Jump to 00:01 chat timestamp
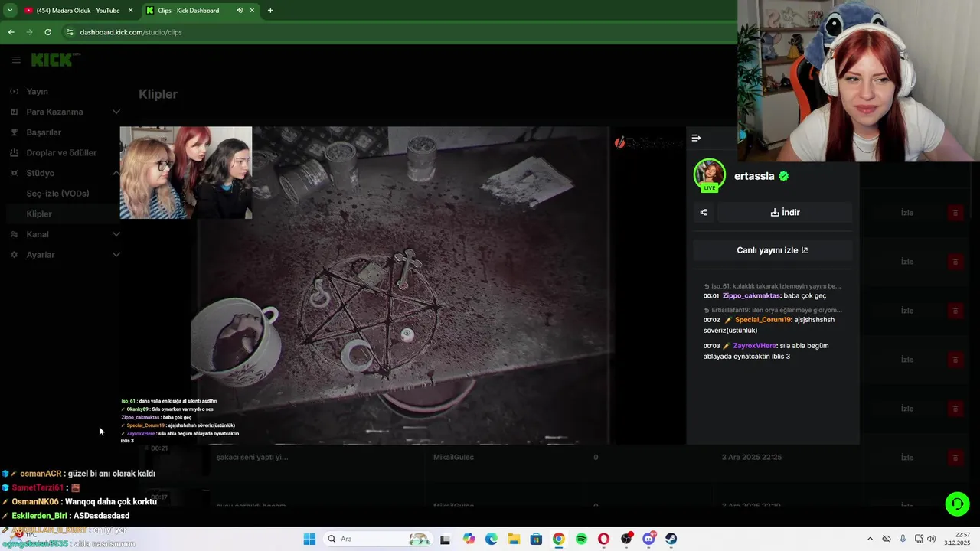 711,296
